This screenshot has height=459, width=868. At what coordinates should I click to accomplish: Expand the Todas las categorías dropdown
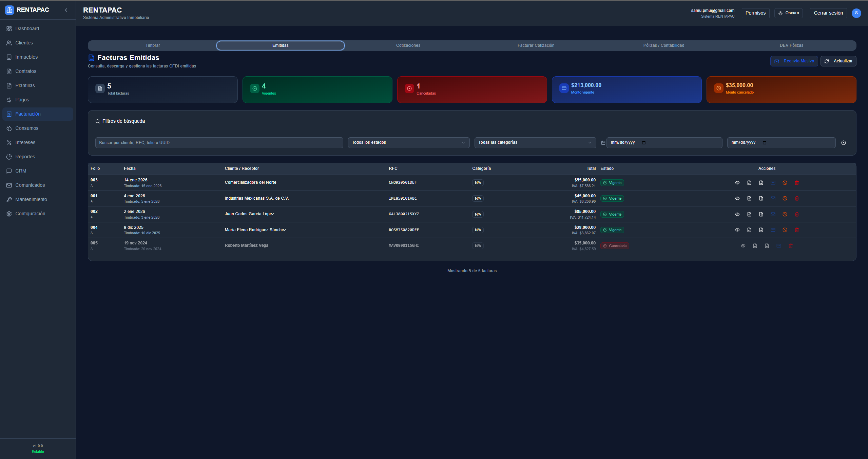535,142
